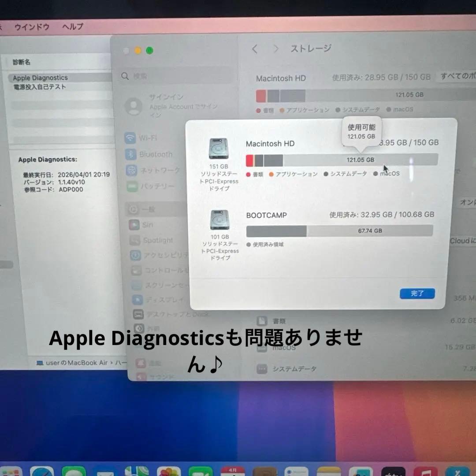
Task: Click the magnifier icon in the settings search
Action: [125, 76]
